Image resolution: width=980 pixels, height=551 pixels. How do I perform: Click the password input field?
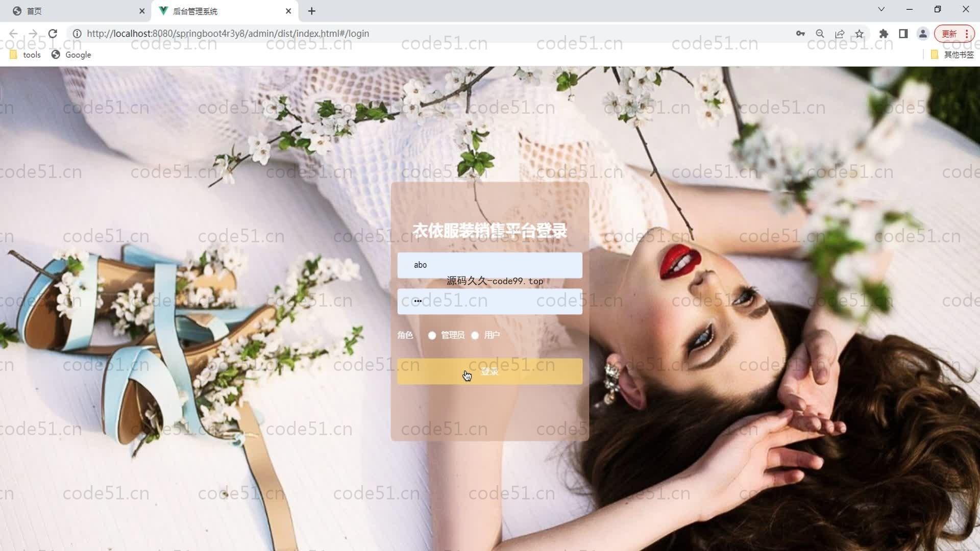[x=489, y=302]
